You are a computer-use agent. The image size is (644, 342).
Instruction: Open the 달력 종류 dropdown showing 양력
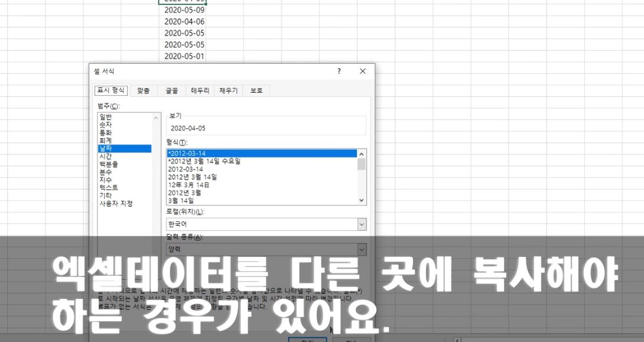click(x=266, y=249)
